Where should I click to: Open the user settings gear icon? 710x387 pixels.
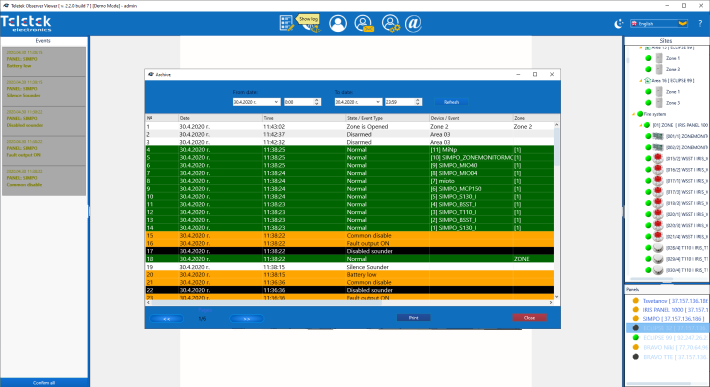pyautogui.click(x=390, y=23)
